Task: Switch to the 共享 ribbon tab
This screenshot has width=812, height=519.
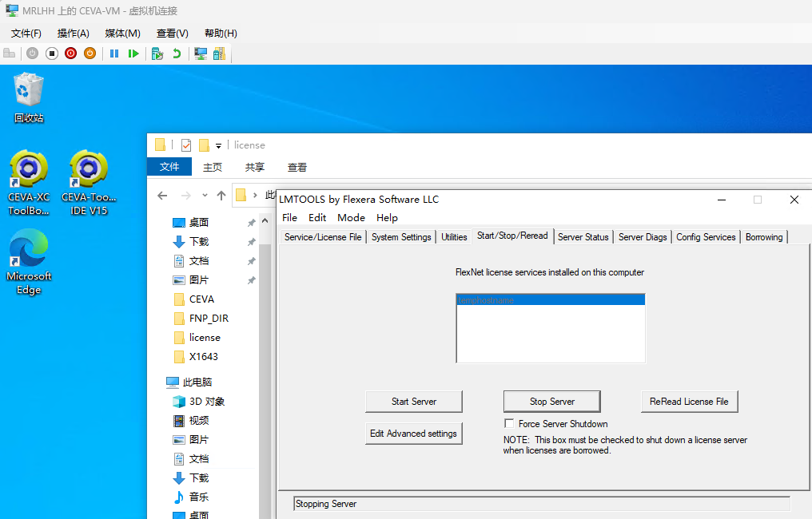Action: tap(255, 167)
